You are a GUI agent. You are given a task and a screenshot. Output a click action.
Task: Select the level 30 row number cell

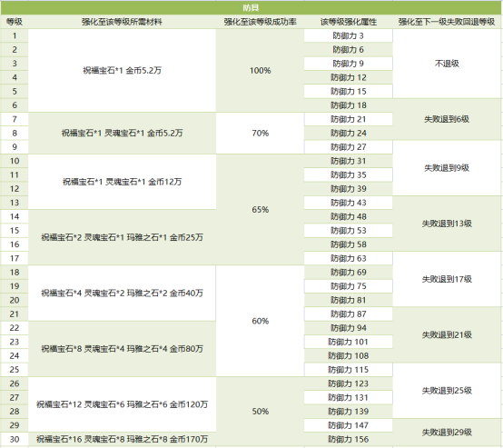click(15, 439)
